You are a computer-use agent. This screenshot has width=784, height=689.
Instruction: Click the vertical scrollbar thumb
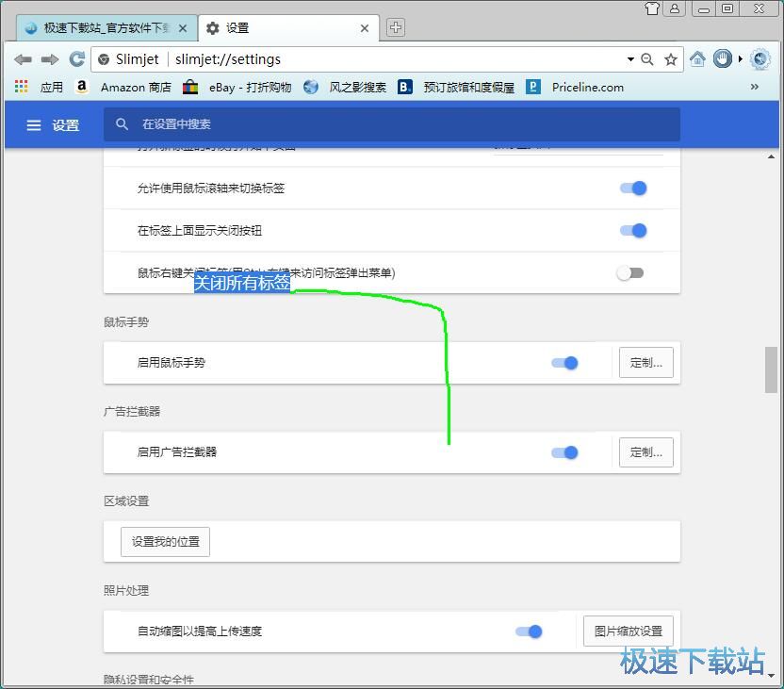[x=771, y=370]
